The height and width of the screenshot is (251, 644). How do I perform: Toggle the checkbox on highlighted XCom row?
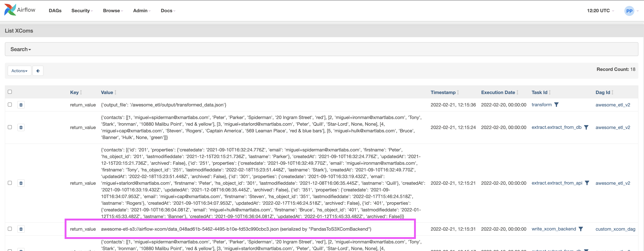(10, 229)
